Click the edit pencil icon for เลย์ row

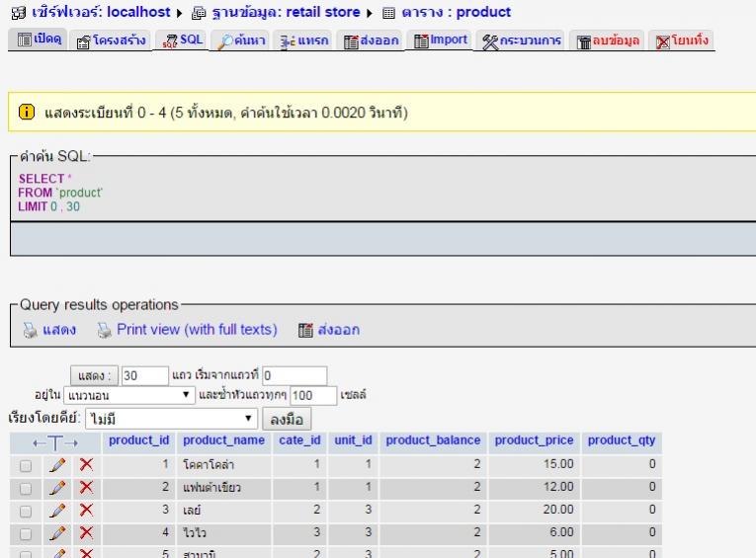(x=58, y=510)
